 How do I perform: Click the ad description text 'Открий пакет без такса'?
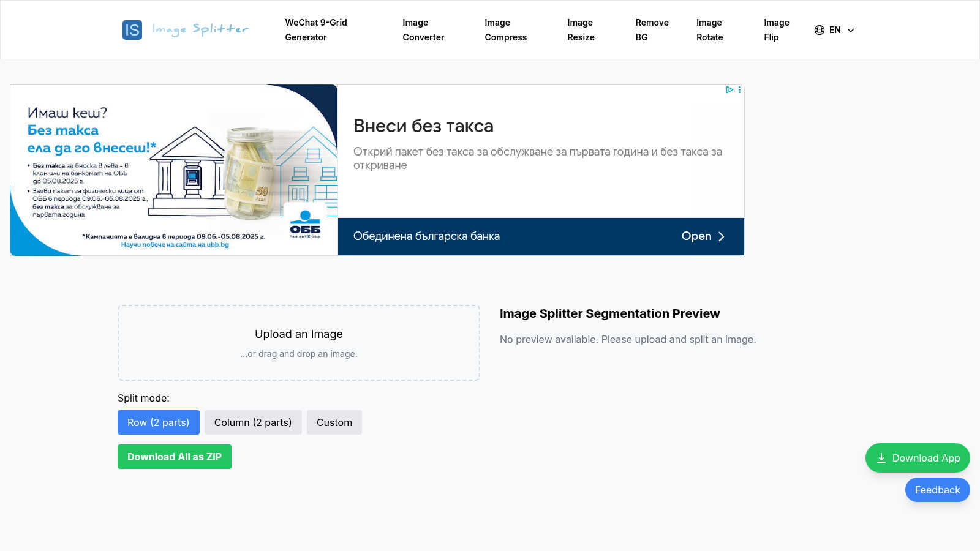tap(538, 159)
